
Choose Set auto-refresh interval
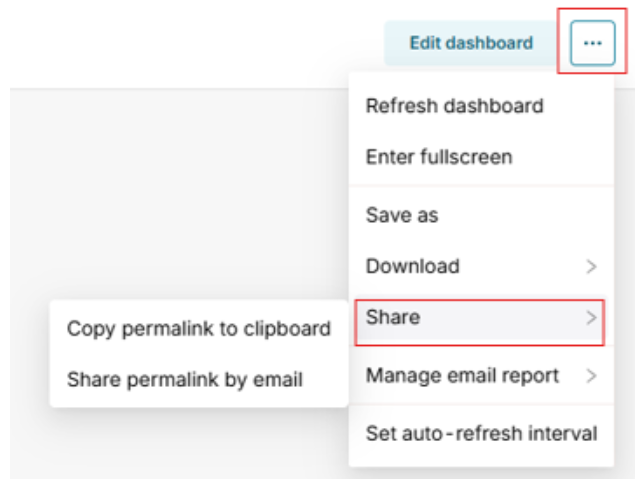(x=481, y=434)
